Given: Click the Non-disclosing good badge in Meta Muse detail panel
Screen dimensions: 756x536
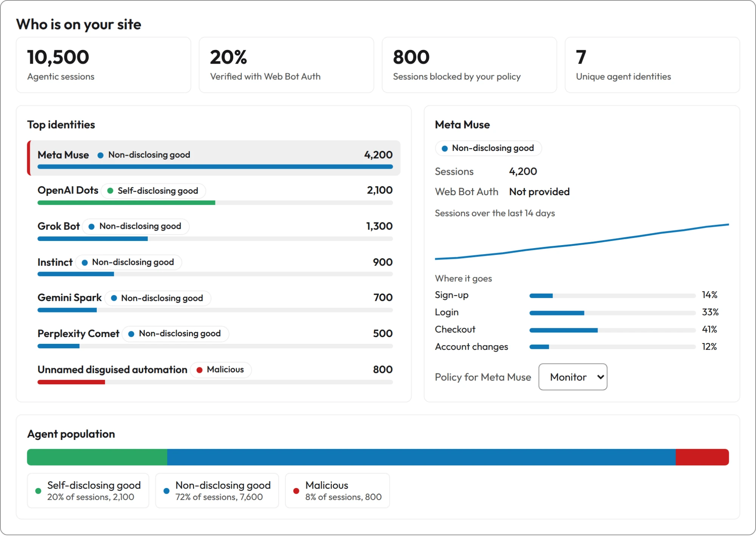Looking at the screenshot, I should 488,148.
